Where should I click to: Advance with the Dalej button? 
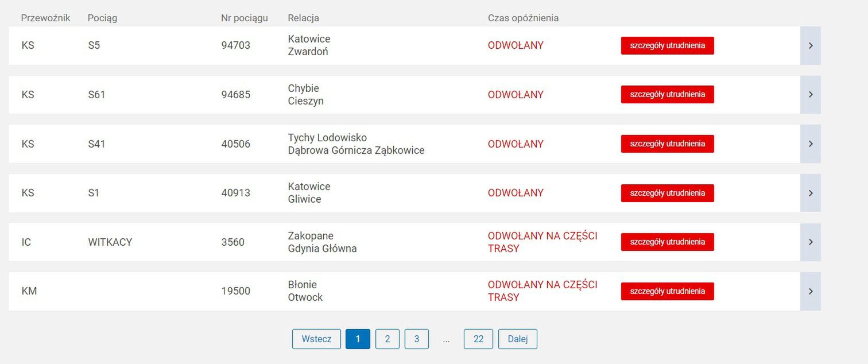518,339
